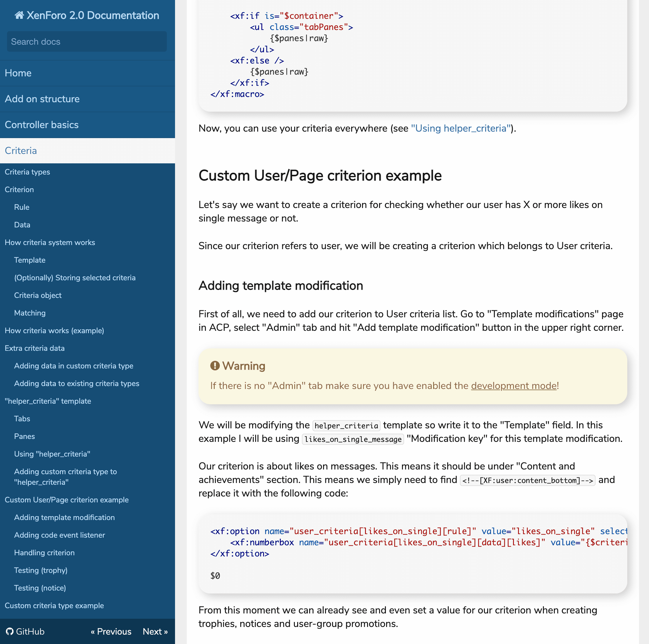Viewport: 649px width, 644px height.
Task: Follow the "Using helper_criteria" link
Action: tap(460, 128)
